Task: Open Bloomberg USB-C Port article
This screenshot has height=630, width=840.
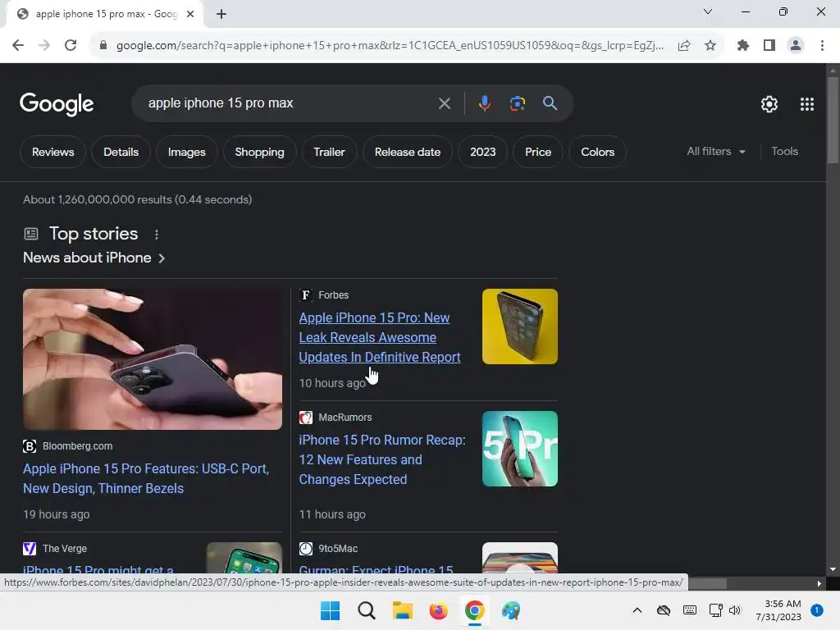Action: point(146,478)
